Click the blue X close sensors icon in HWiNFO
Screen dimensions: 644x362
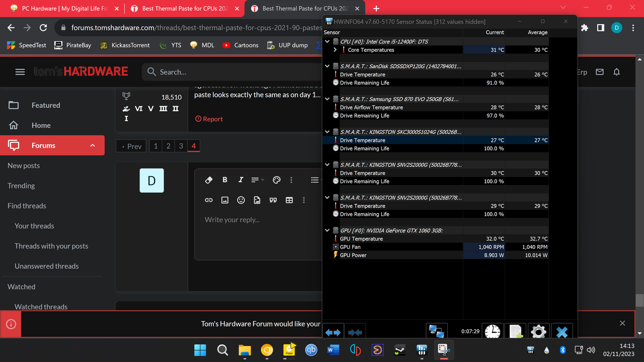point(561,331)
